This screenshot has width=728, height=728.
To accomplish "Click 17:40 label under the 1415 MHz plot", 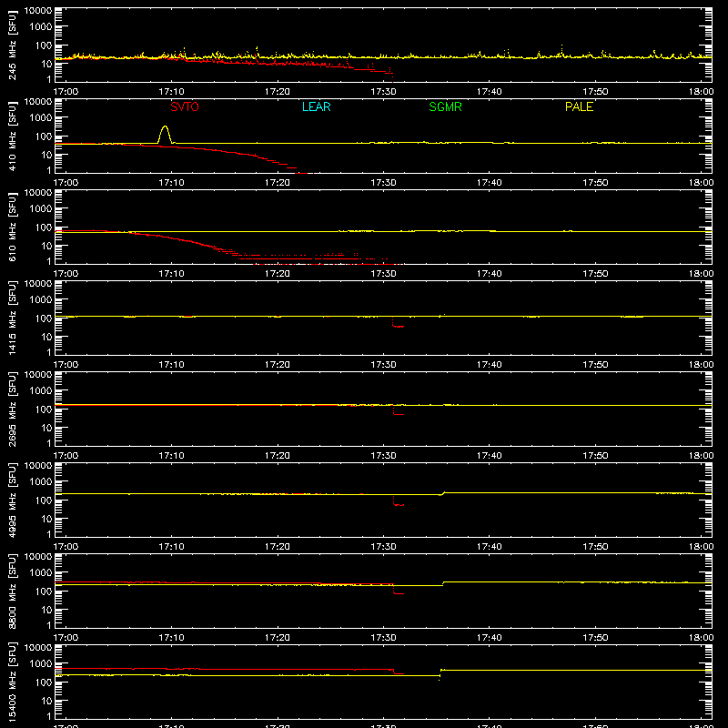I will (490, 365).
